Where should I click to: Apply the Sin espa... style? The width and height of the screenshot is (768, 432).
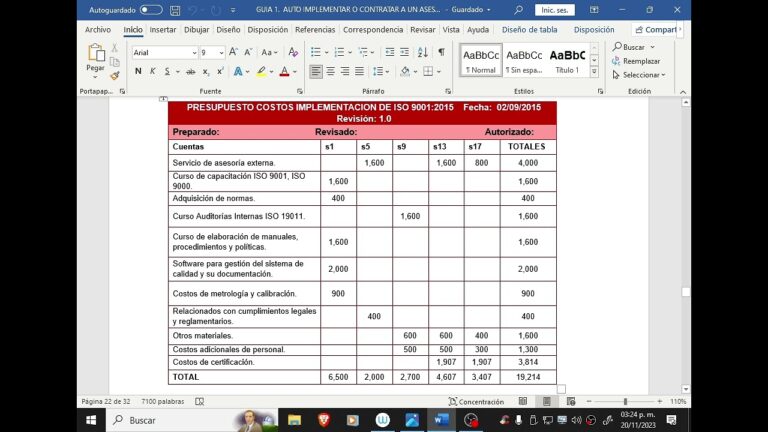[524, 60]
